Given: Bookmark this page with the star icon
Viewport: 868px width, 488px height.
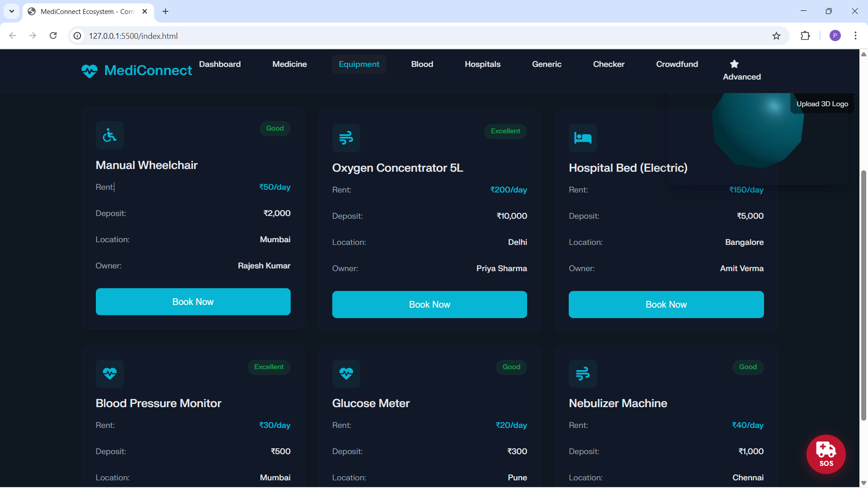Looking at the screenshot, I should 776,36.
